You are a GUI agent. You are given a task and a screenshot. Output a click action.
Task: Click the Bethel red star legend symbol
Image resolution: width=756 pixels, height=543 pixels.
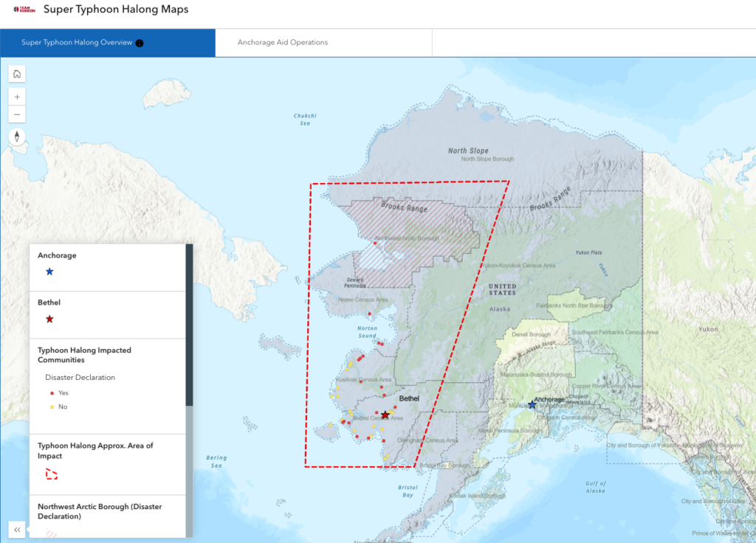(49, 319)
